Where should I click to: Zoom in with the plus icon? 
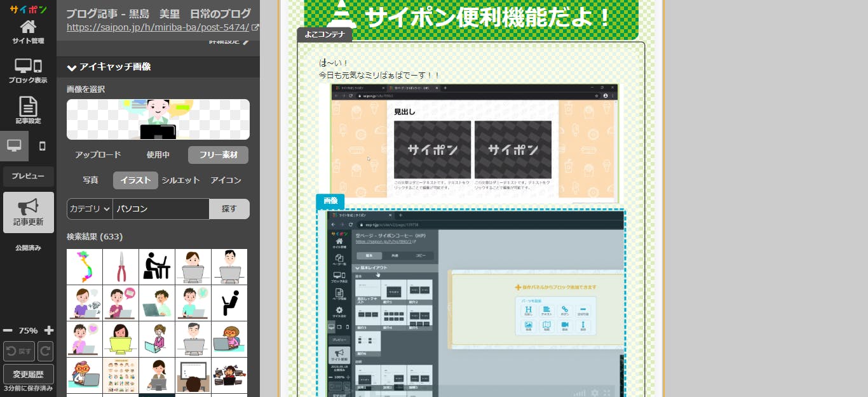49,330
